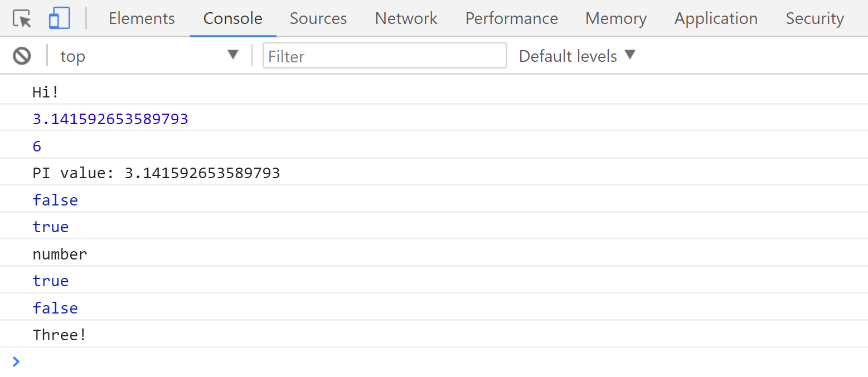Toggle the device toolbar icon
This screenshot has height=377, width=868.
pos(59,19)
